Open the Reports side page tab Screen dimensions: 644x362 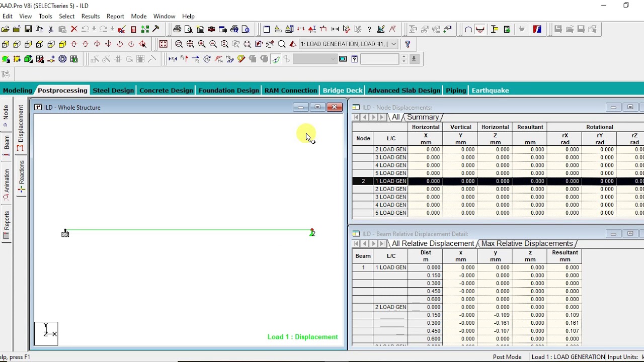(7, 226)
